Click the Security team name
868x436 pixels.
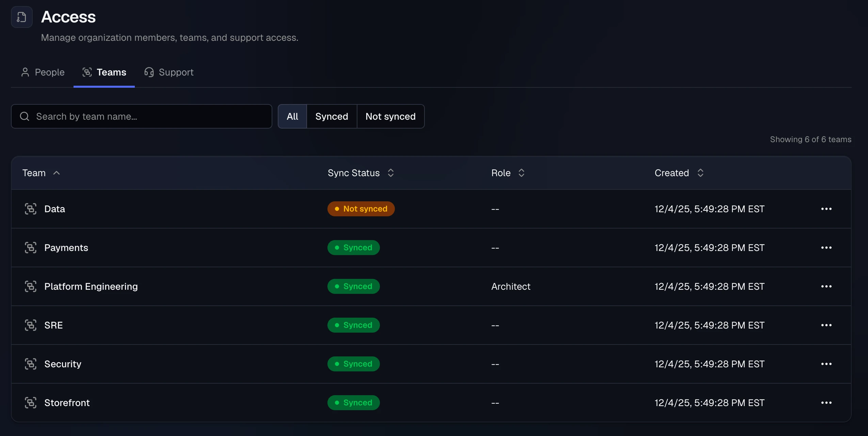pos(63,364)
